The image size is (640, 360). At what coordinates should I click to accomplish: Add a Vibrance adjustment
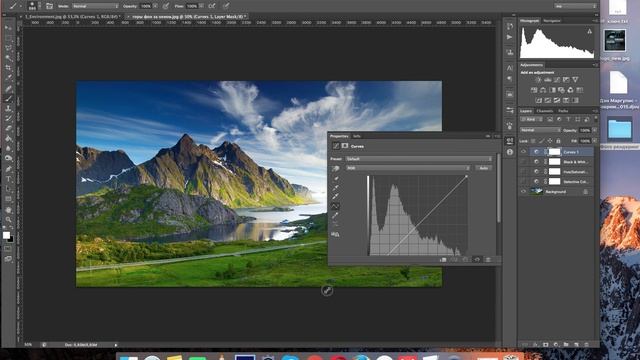coord(575,80)
